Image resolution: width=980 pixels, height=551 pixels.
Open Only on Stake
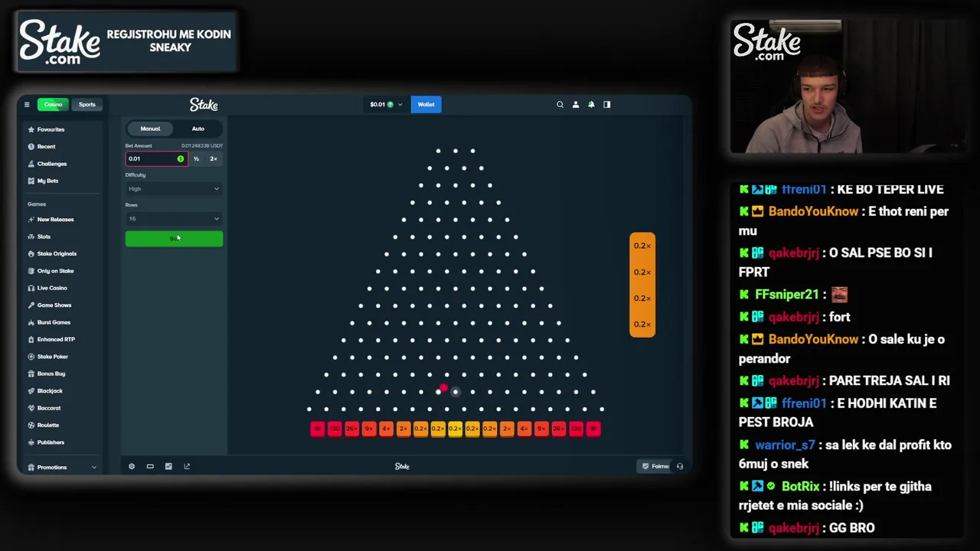coord(55,271)
